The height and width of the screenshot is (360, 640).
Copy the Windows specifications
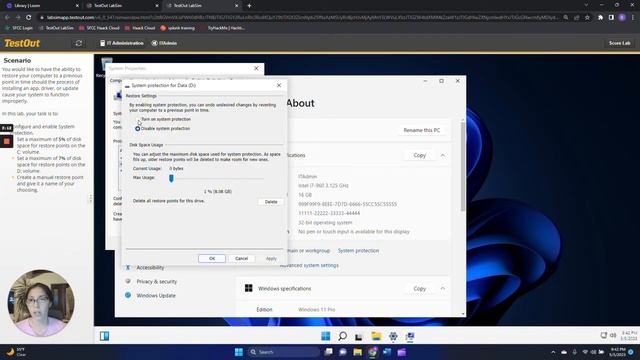pos(420,289)
